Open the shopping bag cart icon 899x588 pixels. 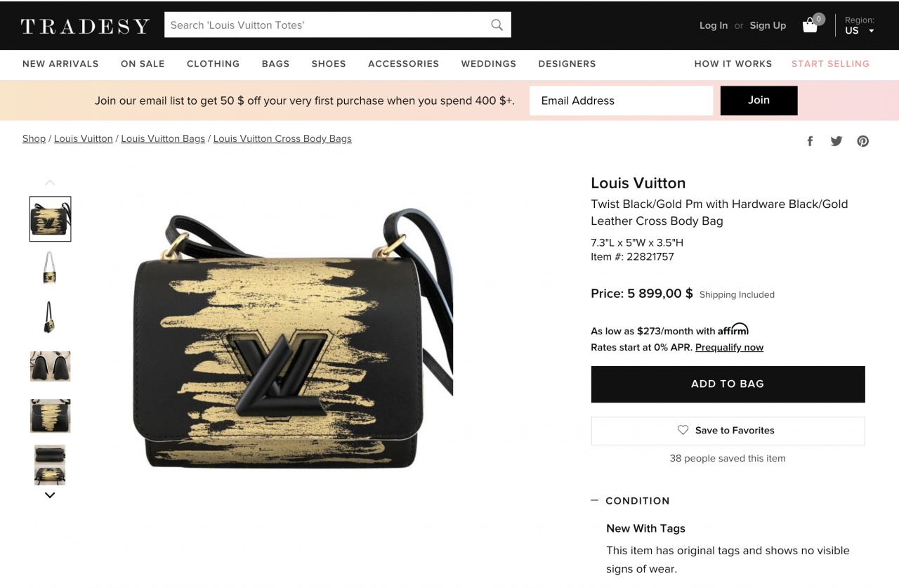pyautogui.click(x=810, y=25)
